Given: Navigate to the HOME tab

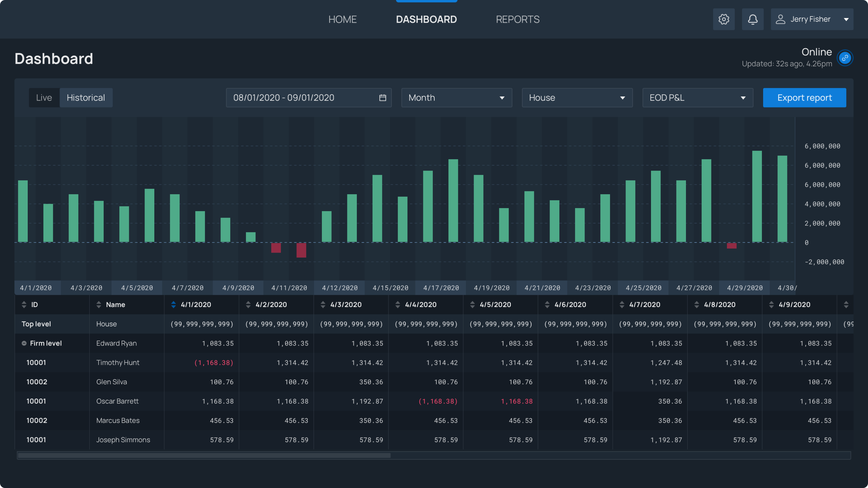Looking at the screenshot, I should 342,19.
